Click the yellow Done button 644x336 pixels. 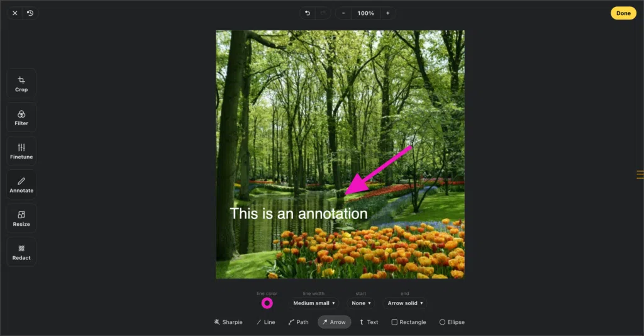click(x=623, y=13)
